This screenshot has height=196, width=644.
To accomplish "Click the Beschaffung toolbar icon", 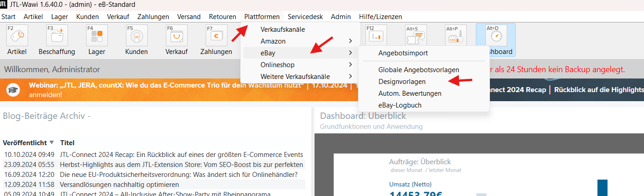I will 57,36.
